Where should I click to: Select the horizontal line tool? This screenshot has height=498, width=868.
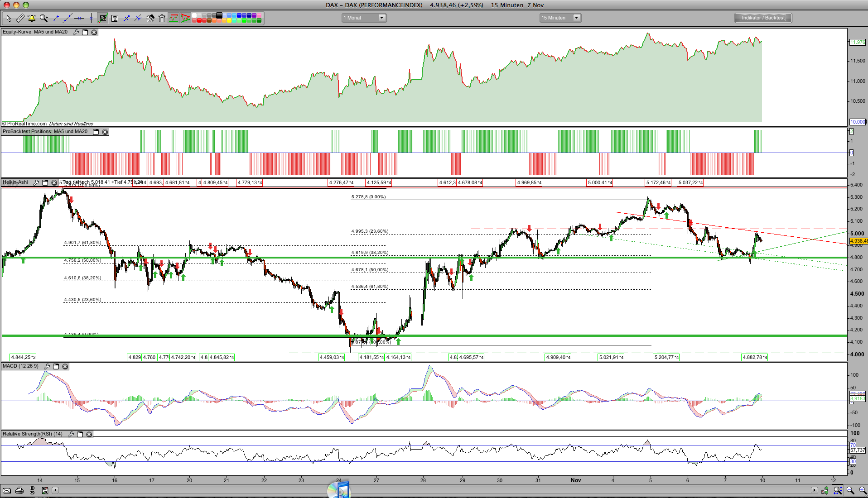click(79, 18)
